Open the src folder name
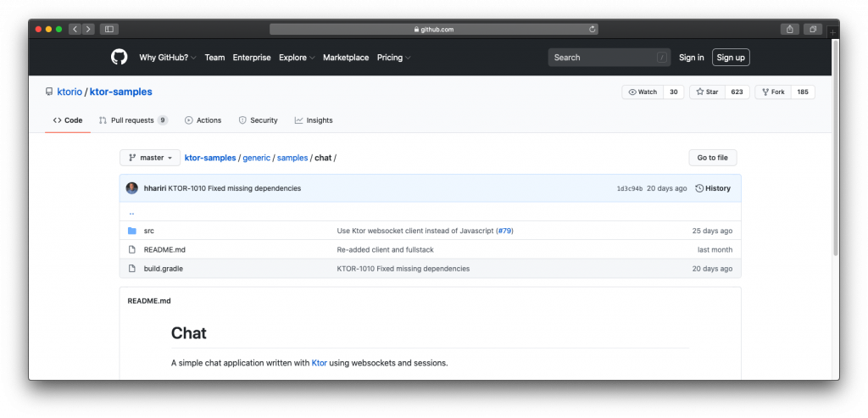Image resolution: width=868 pixels, height=418 pixels. point(149,231)
